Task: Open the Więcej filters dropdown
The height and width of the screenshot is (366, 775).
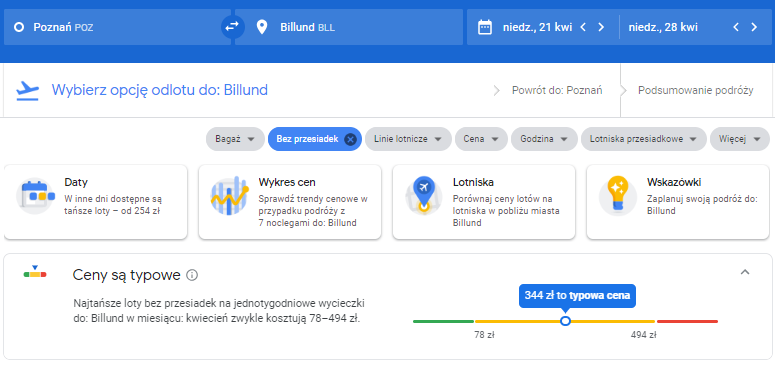Action: [739, 139]
